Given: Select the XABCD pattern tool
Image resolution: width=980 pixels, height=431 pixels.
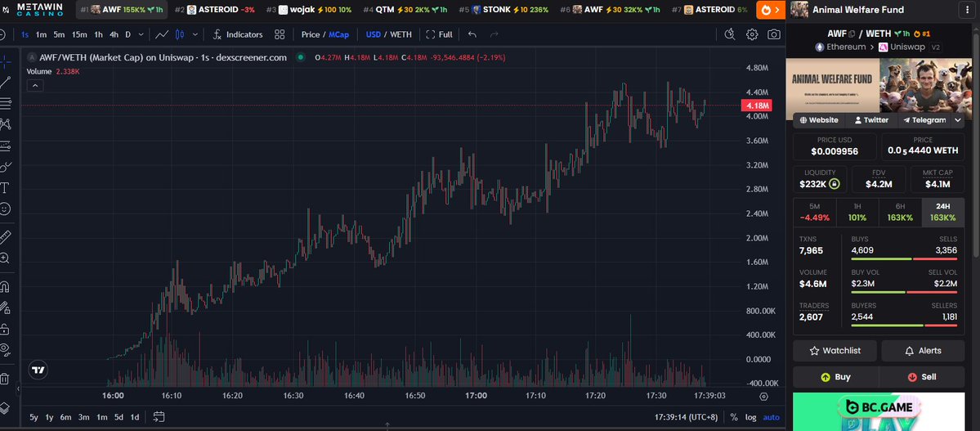Looking at the screenshot, I should (5, 124).
